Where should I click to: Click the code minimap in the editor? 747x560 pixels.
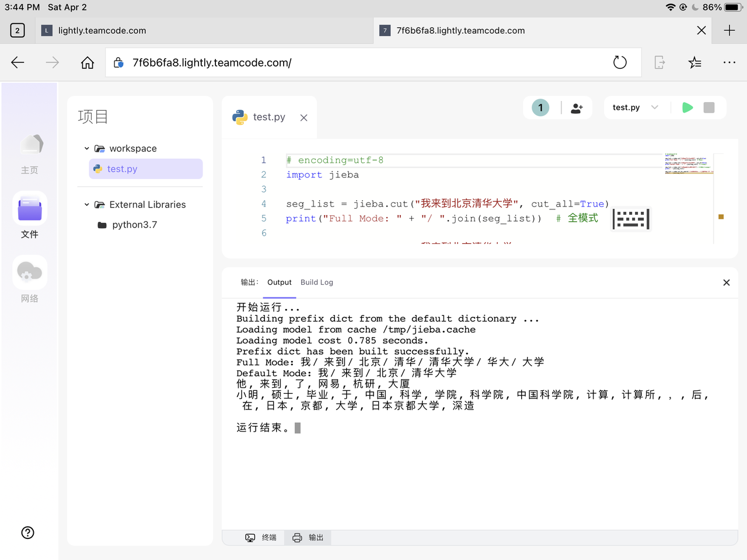(689, 164)
